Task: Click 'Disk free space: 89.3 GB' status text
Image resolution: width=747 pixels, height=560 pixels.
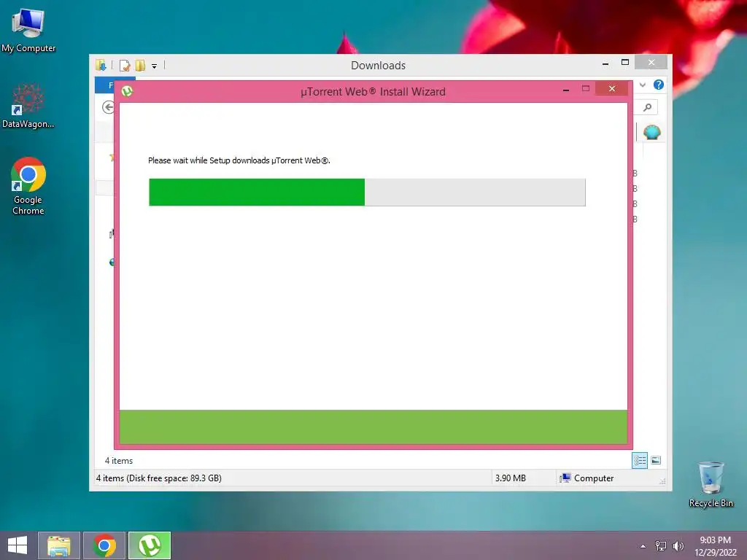Action: coord(174,478)
